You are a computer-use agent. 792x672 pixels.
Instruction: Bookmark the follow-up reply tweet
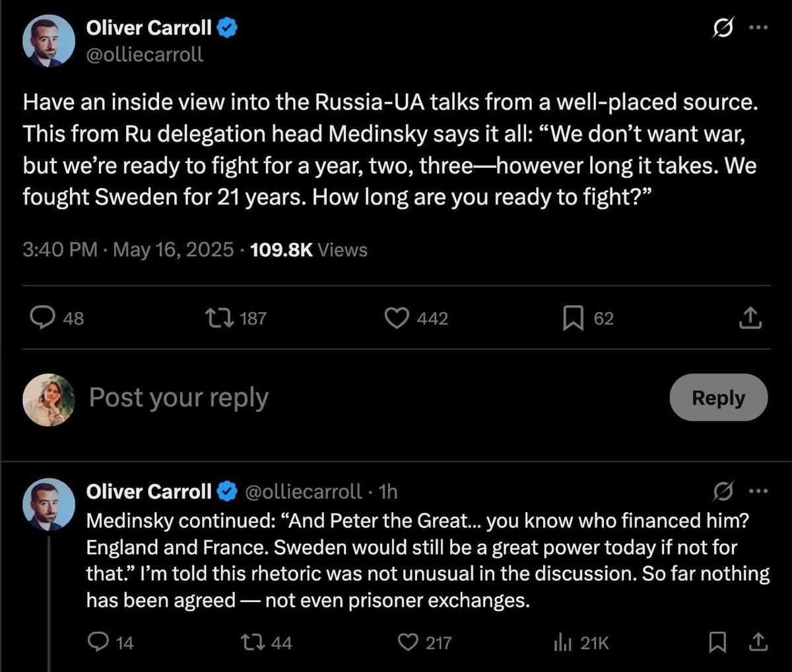pos(717,642)
